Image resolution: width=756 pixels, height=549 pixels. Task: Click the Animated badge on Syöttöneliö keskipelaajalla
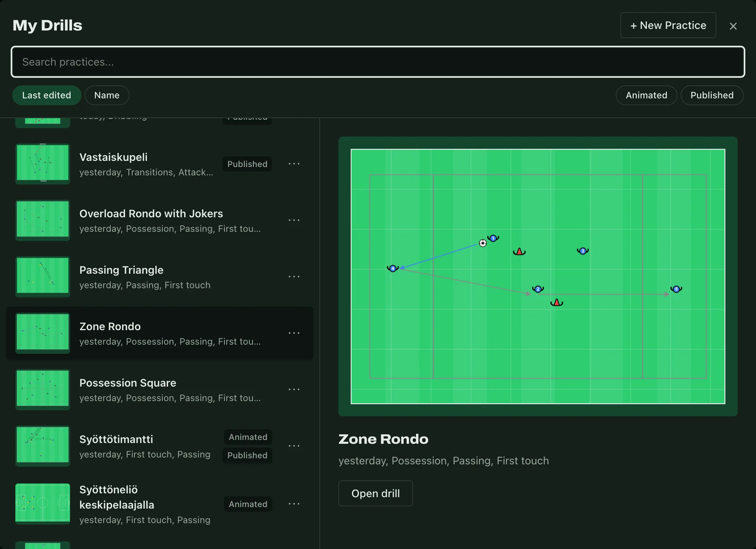(248, 504)
